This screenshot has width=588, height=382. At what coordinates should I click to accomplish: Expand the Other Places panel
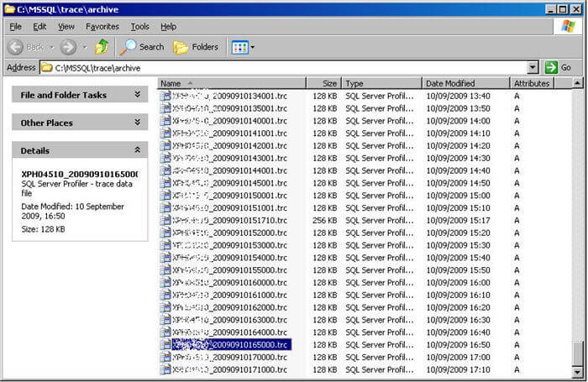(138, 123)
